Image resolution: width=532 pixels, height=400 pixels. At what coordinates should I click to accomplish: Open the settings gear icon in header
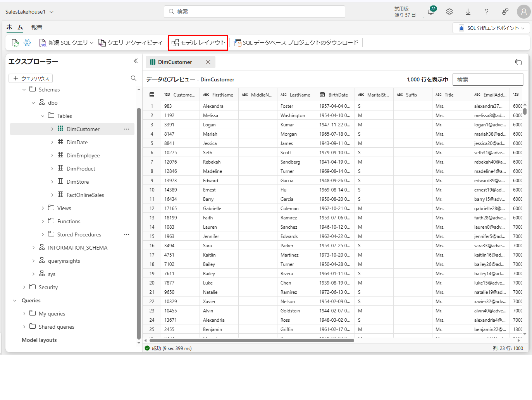coord(449,12)
